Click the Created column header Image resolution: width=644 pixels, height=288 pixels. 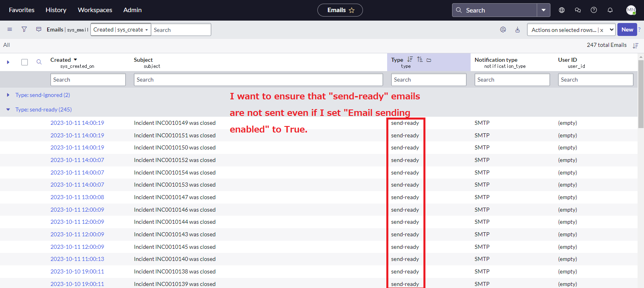(x=60, y=60)
